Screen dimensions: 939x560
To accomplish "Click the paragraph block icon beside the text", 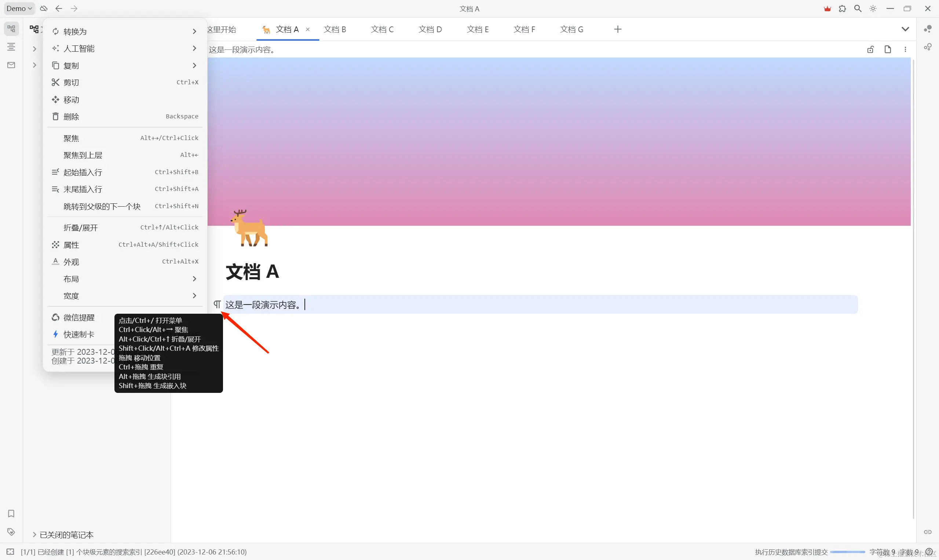I will [x=217, y=304].
